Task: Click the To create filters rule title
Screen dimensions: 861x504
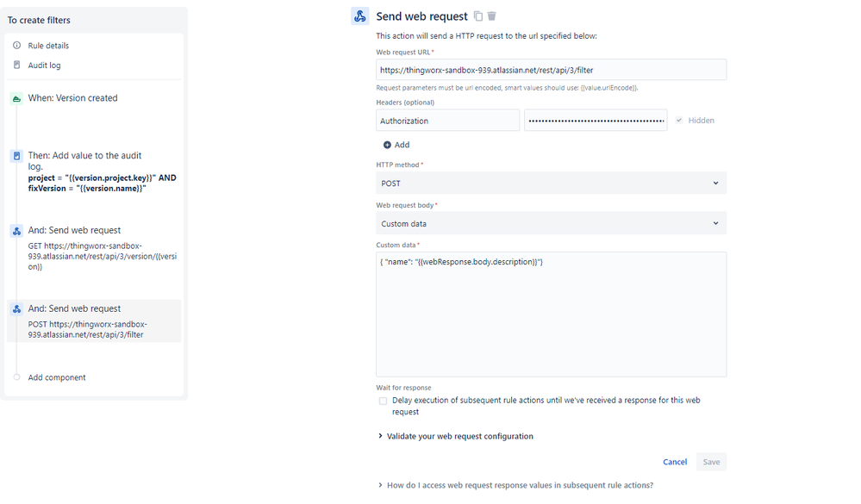Action: (x=39, y=21)
